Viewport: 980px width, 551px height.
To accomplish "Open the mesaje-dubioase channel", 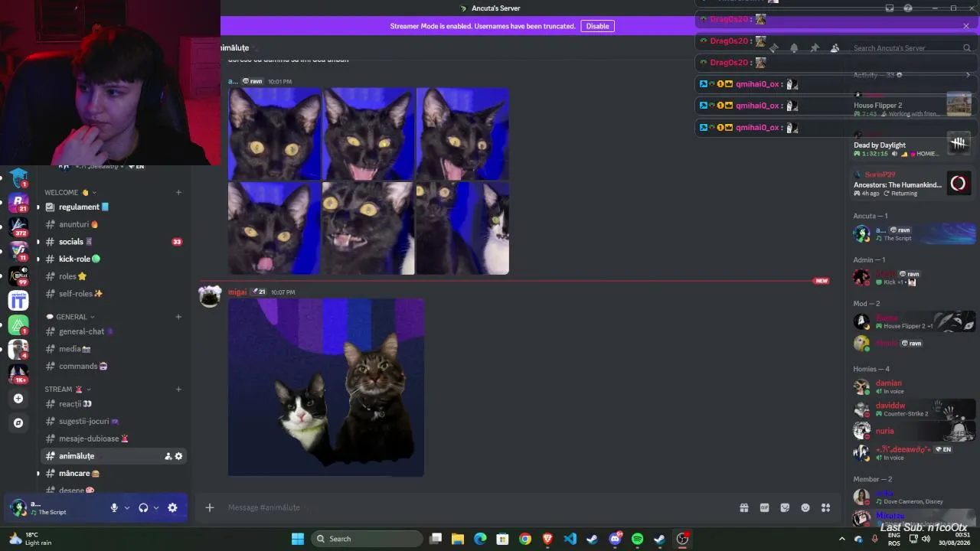I will click(x=114, y=439).
